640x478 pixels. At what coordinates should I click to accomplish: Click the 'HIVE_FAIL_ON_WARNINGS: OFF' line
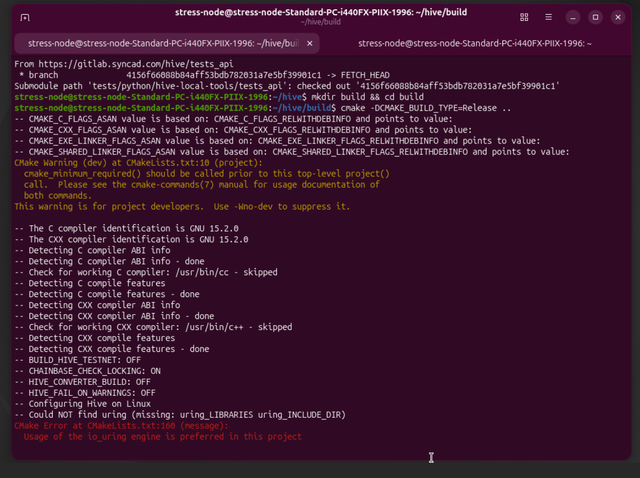click(x=85, y=393)
